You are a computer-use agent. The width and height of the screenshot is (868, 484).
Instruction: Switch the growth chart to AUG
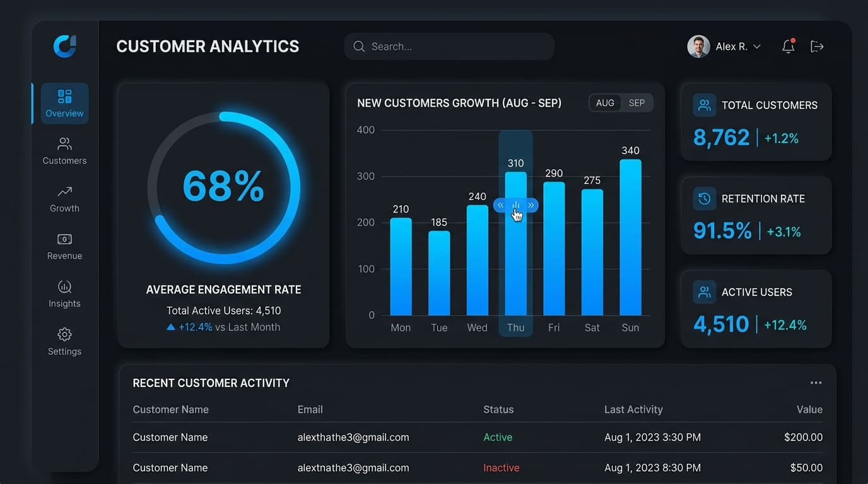point(605,103)
